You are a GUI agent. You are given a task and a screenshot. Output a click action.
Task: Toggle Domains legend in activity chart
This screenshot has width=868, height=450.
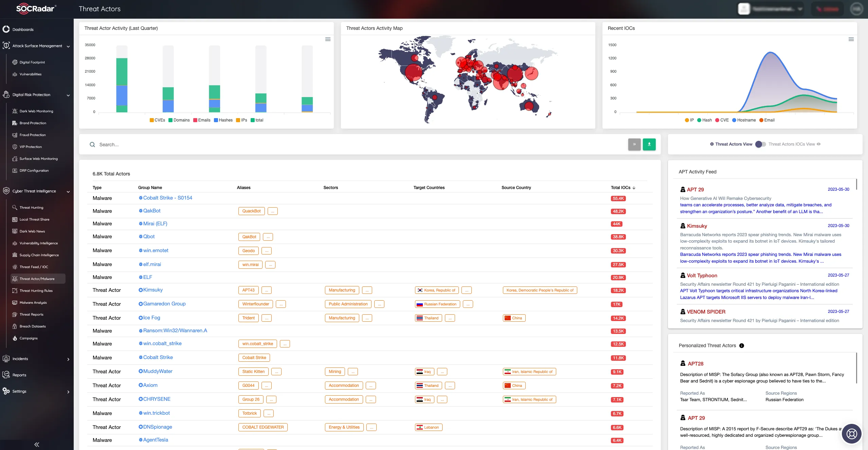(179, 120)
